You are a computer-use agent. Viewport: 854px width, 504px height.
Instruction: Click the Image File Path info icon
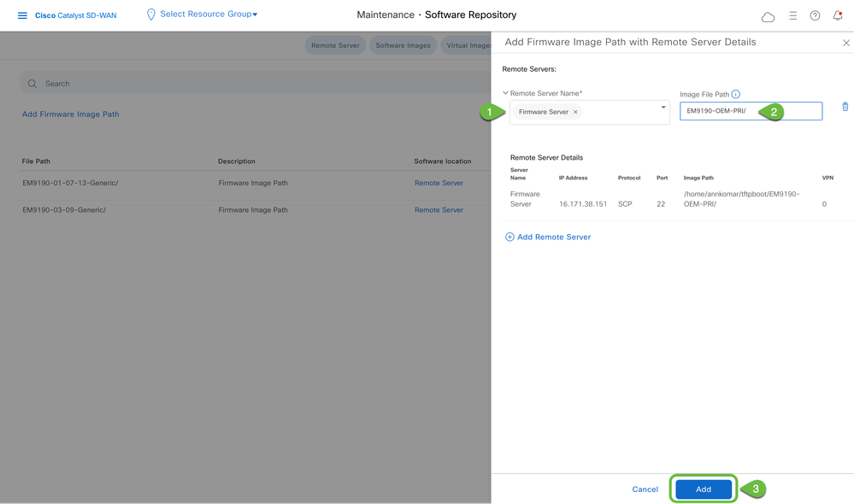pyautogui.click(x=736, y=94)
